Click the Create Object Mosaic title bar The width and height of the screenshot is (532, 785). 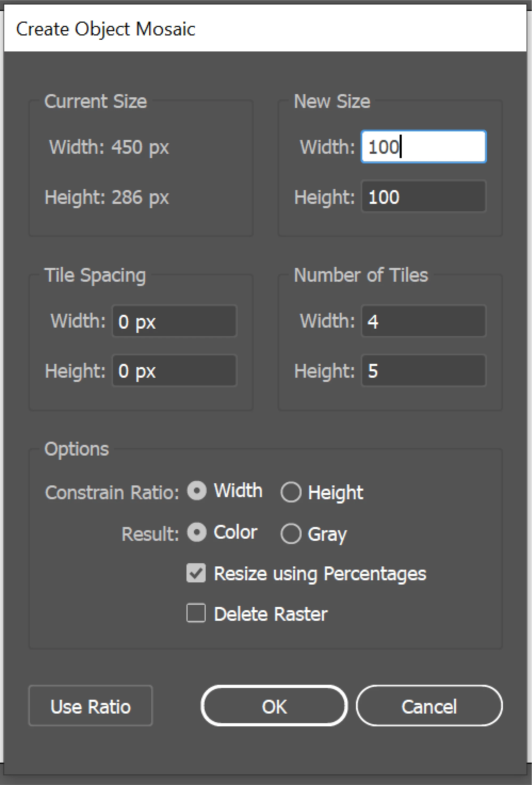point(265,29)
